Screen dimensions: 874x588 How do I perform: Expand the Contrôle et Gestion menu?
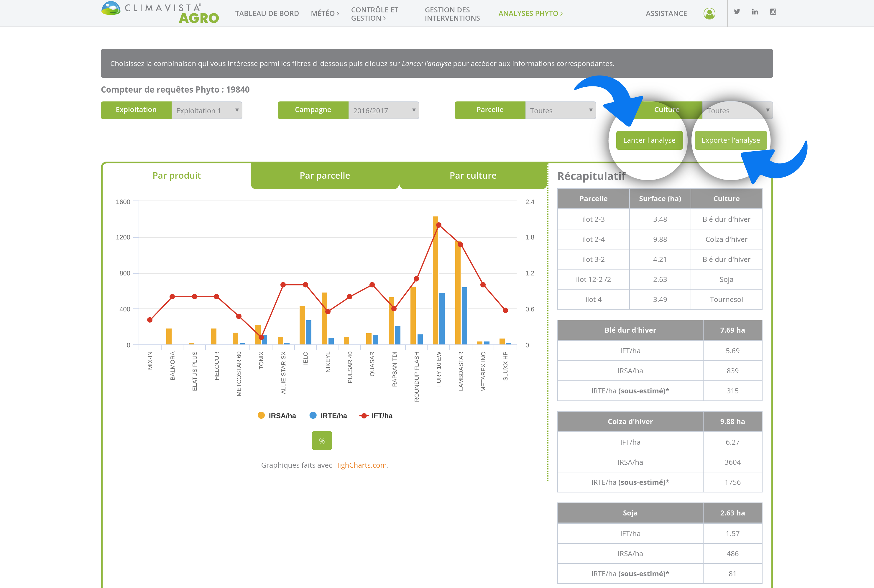click(374, 14)
